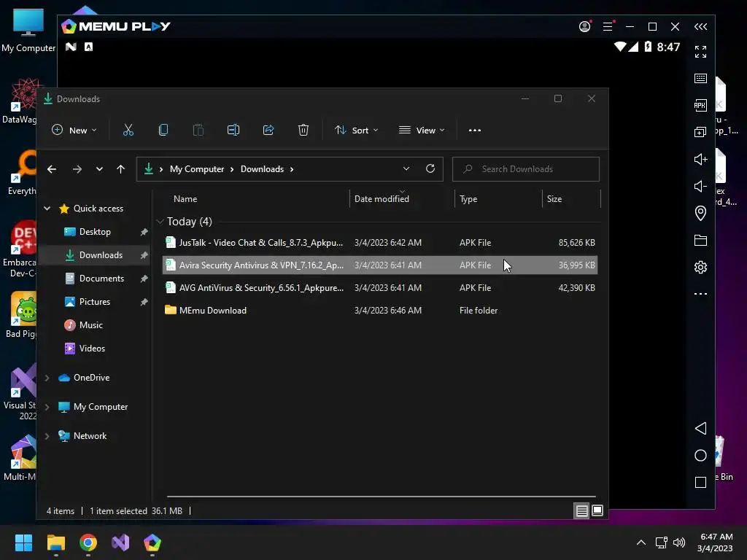Open Videos folder in navigation pane
The image size is (747, 560).
pos(92,349)
